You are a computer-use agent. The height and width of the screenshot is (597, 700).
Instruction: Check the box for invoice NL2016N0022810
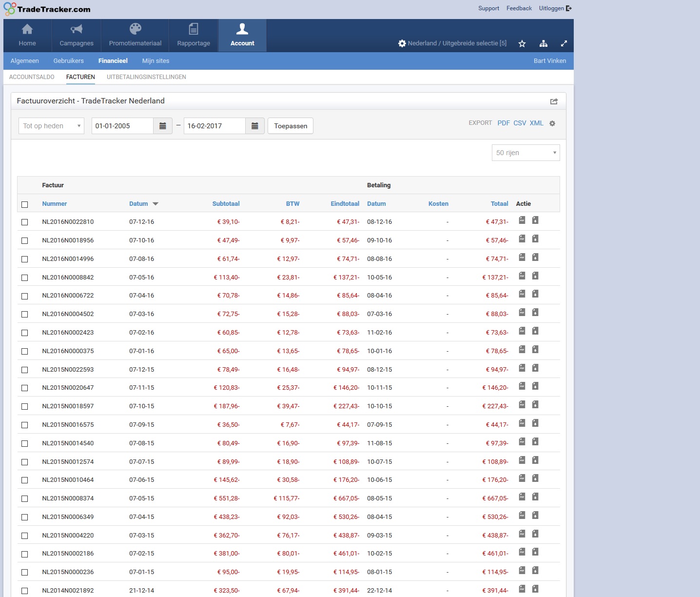pos(25,222)
